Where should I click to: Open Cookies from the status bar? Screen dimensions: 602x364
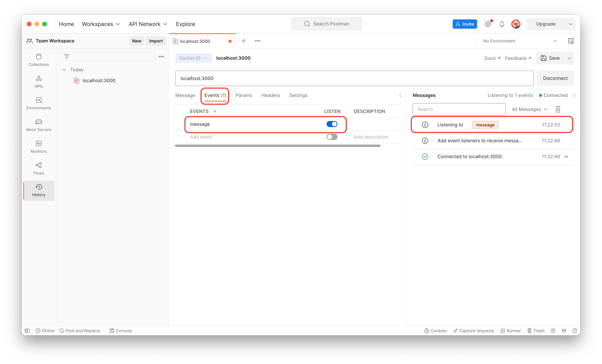[436, 330]
